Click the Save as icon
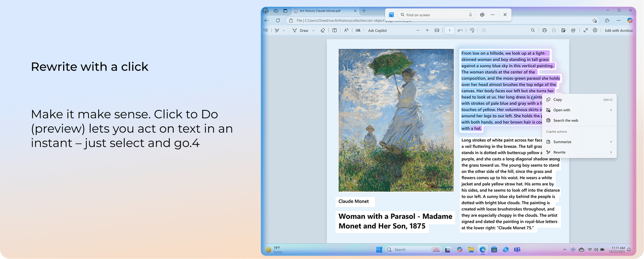644x259 pixels. coord(563,30)
